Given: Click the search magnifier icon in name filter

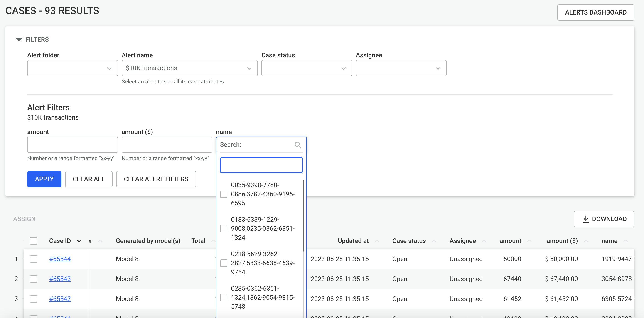Looking at the screenshot, I should click(297, 145).
